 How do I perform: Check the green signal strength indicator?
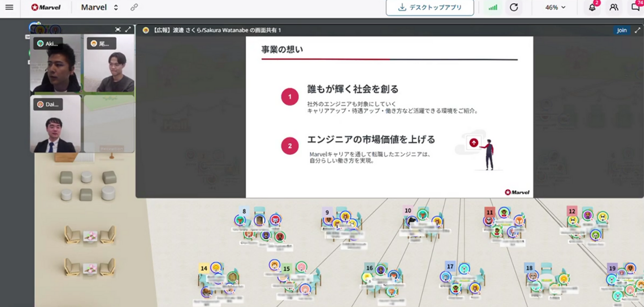pyautogui.click(x=492, y=7)
